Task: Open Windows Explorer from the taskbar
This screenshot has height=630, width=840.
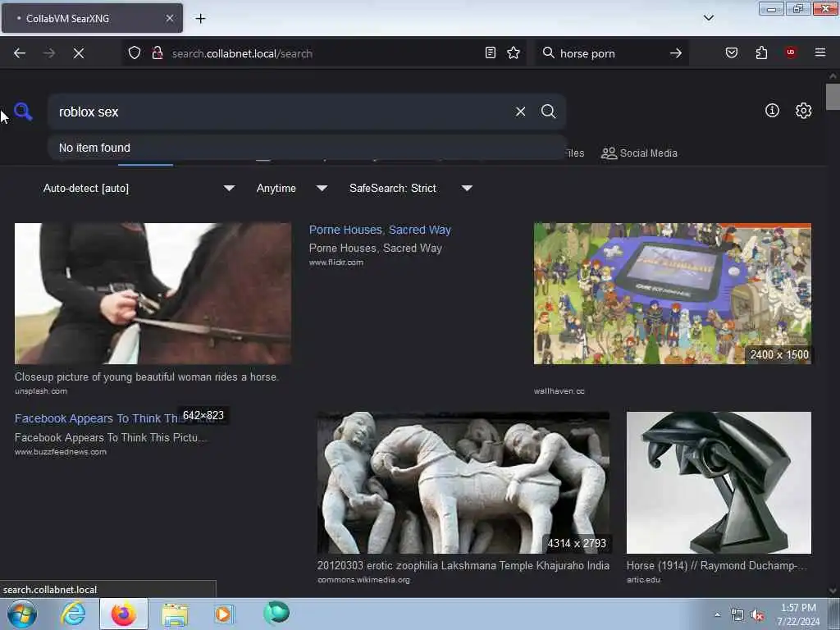Action: pos(175,614)
